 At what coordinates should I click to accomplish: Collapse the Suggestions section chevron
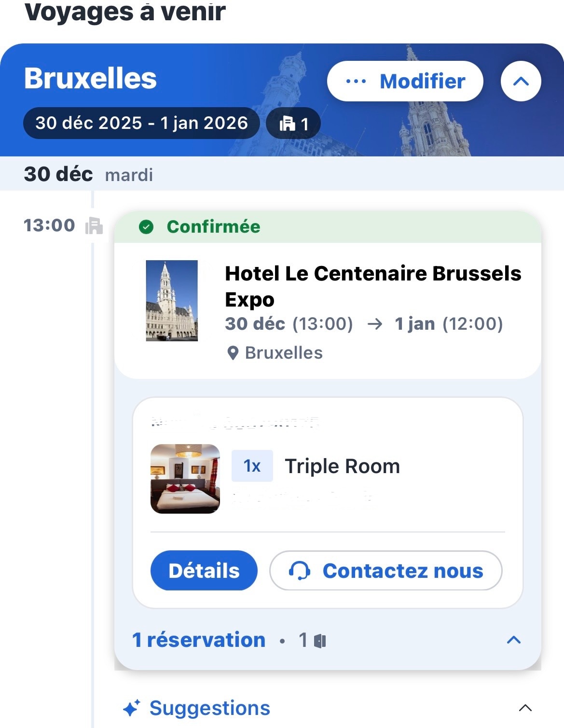pyautogui.click(x=525, y=708)
